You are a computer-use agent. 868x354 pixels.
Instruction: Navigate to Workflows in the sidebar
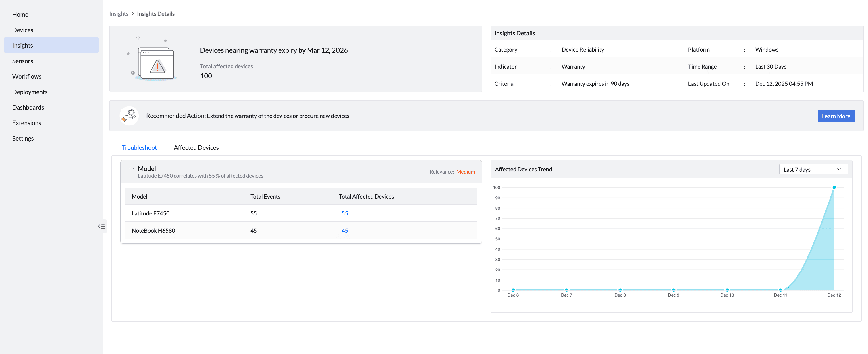pyautogui.click(x=27, y=76)
